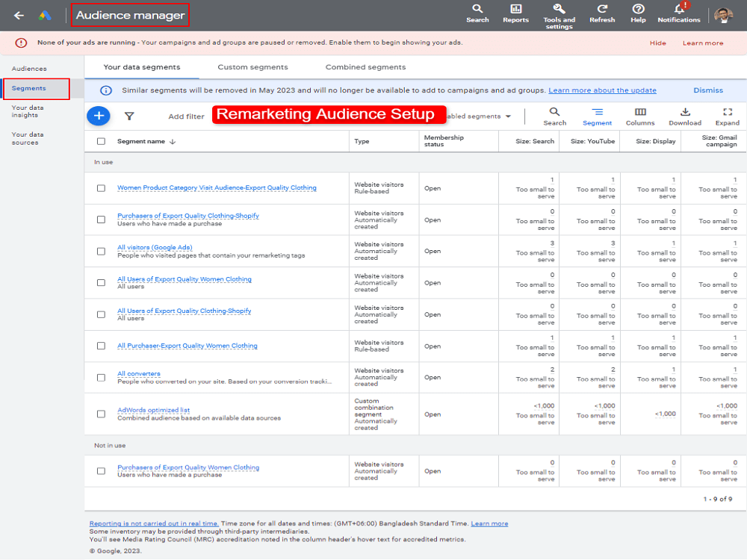This screenshot has width=747, height=560.
Task: Click the blue plus add segment button
Action: pos(99,116)
